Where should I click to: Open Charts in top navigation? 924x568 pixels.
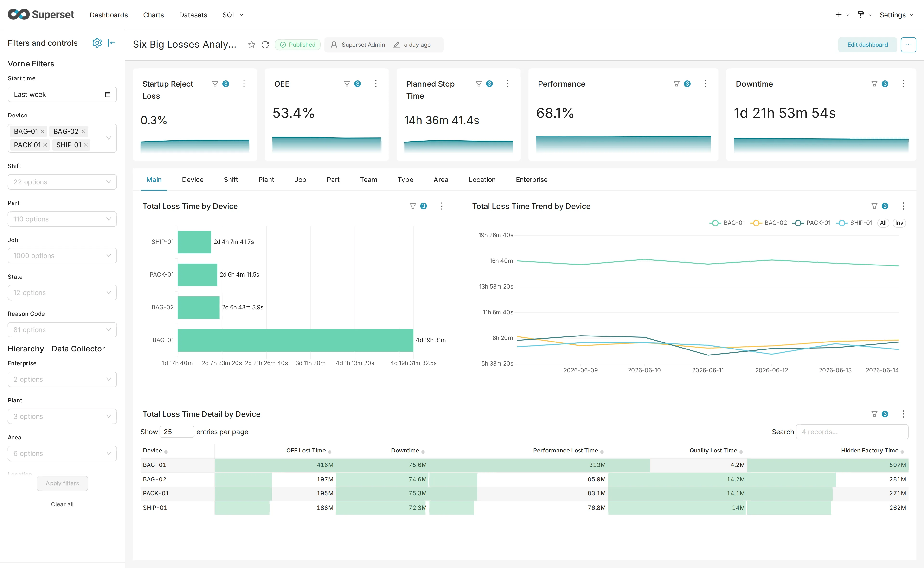pos(154,15)
